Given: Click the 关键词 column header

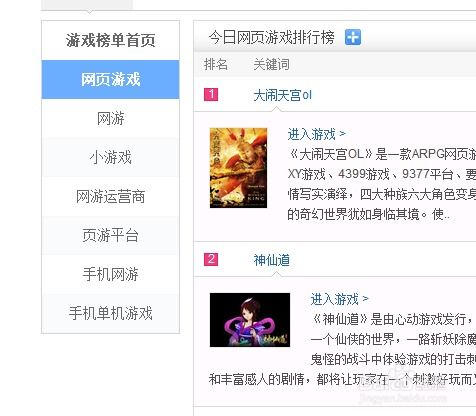Looking at the screenshot, I should coord(271,64).
